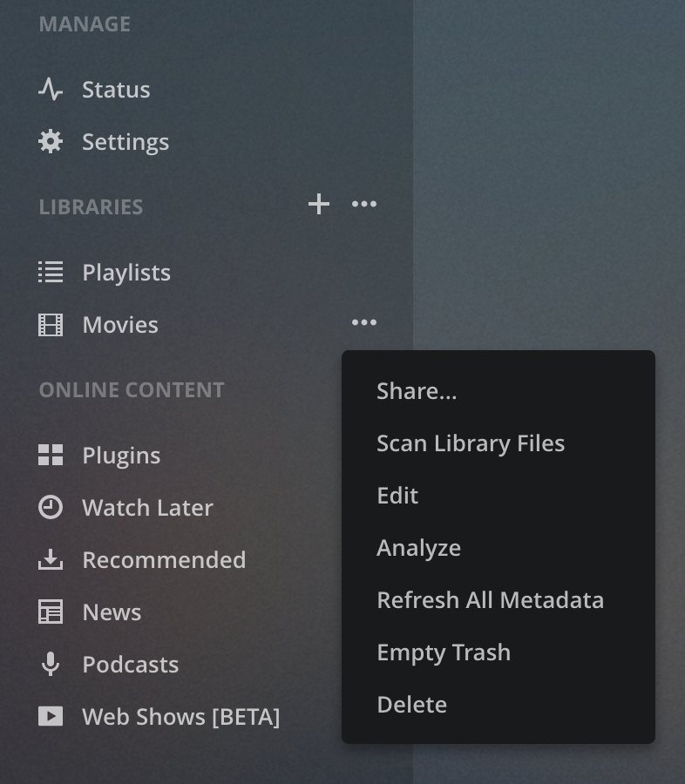Open Plugins using its grid icon
The height and width of the screenshot is (784, 685).
(51, 455)
